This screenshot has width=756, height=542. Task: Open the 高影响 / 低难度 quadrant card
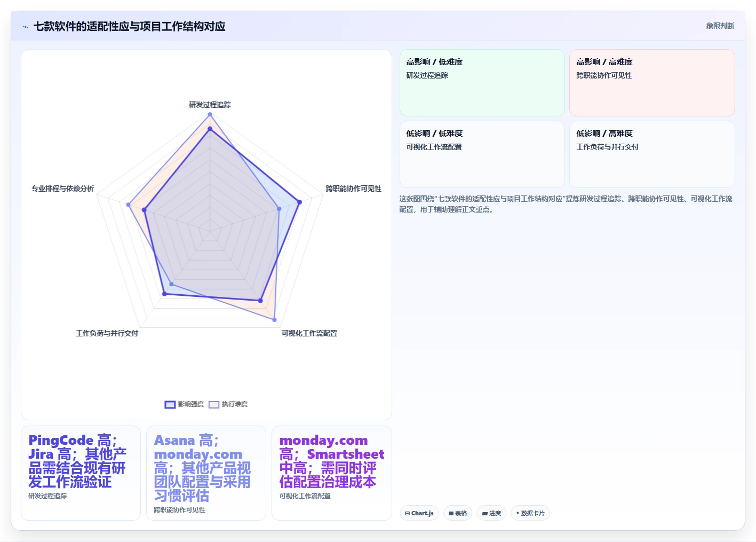pos(482,83)
